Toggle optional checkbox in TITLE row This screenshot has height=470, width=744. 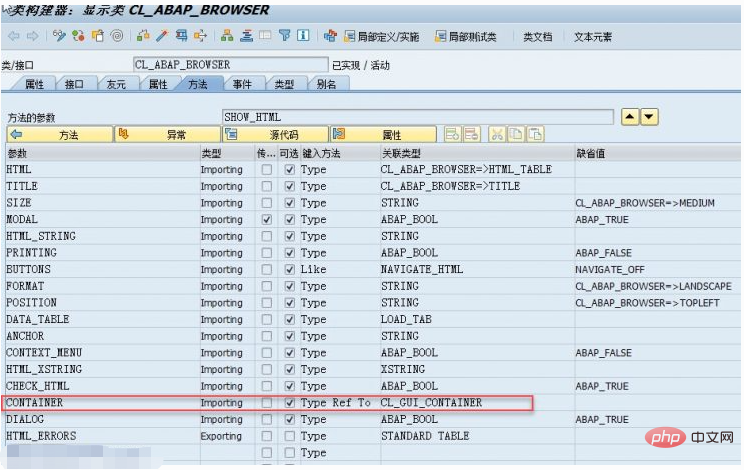tap(289, 186)
